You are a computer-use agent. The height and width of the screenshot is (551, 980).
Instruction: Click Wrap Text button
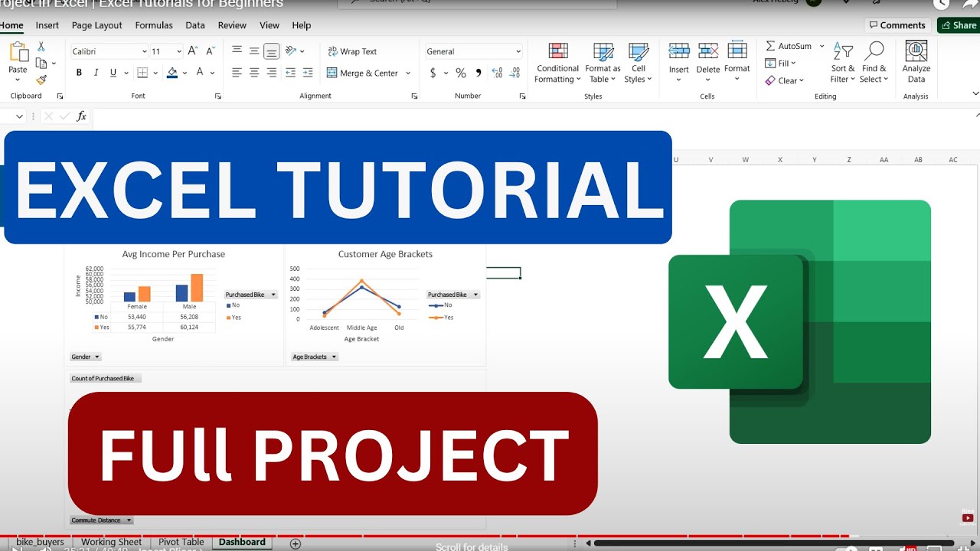(x=352, y=51)
